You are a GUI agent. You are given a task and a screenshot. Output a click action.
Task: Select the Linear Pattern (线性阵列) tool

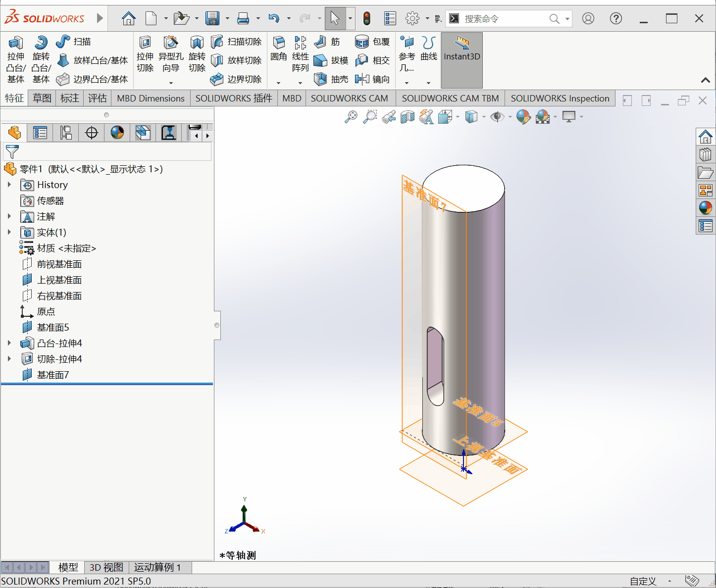click(301, 54)
